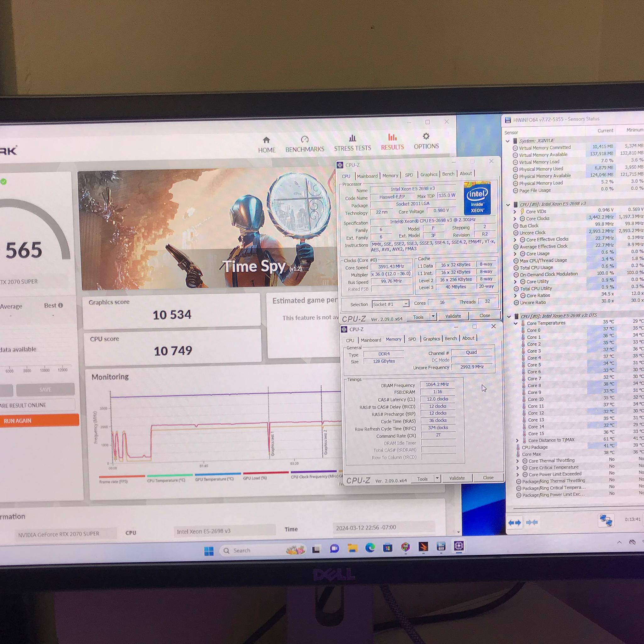This screenshot has width=644, height=644.
Task: Click the SAVE button in 3DMark
Action: [x=45, y=389]
